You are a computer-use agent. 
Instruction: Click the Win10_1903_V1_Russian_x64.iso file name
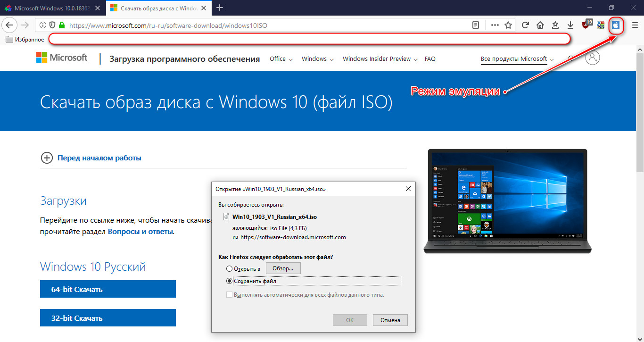(x=274, y=217)
